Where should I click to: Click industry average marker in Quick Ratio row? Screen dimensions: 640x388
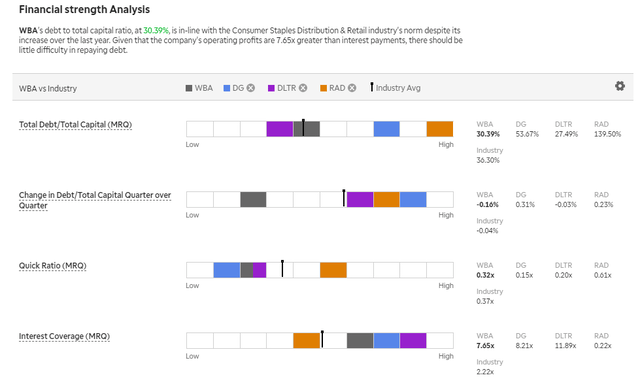[282, 268]
